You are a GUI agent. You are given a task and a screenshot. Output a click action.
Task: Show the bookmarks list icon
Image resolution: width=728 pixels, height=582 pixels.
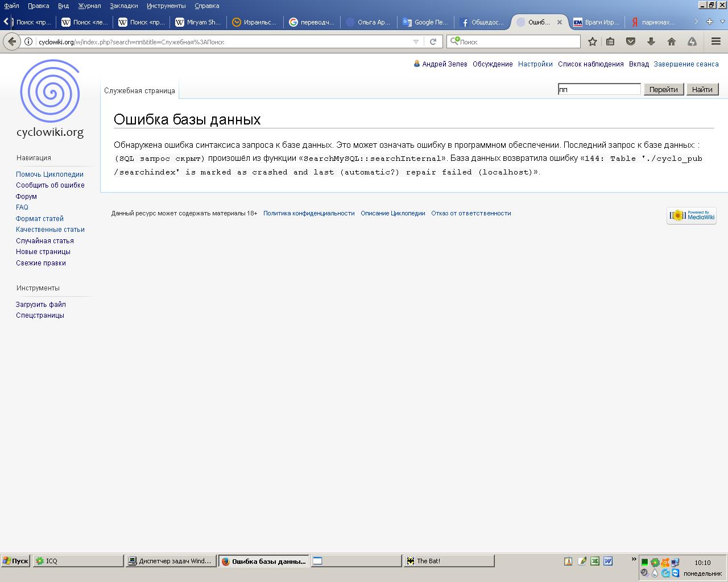[x=610, y=41]
